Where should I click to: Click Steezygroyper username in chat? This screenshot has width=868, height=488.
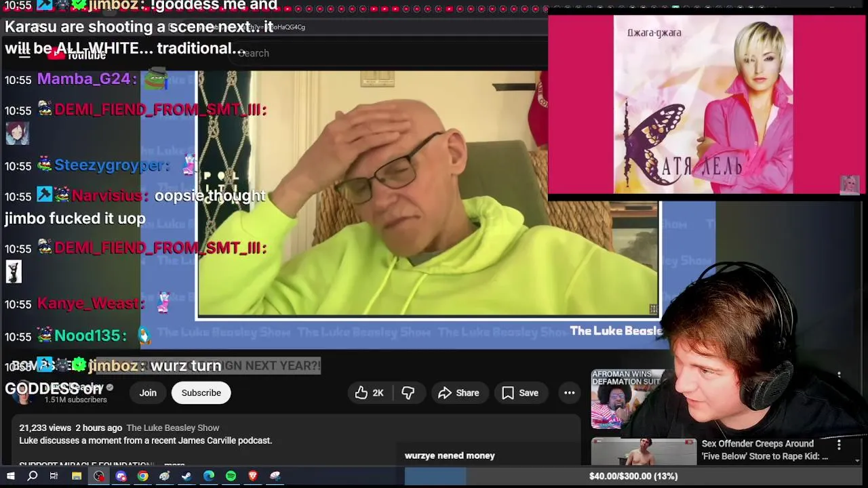point(108,165)
